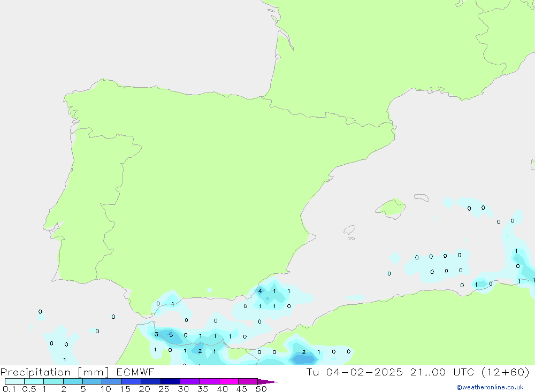This screenshot has height=392, width=535.
Task: Click the legend label '45'
Action: click(x=242, y=389)
